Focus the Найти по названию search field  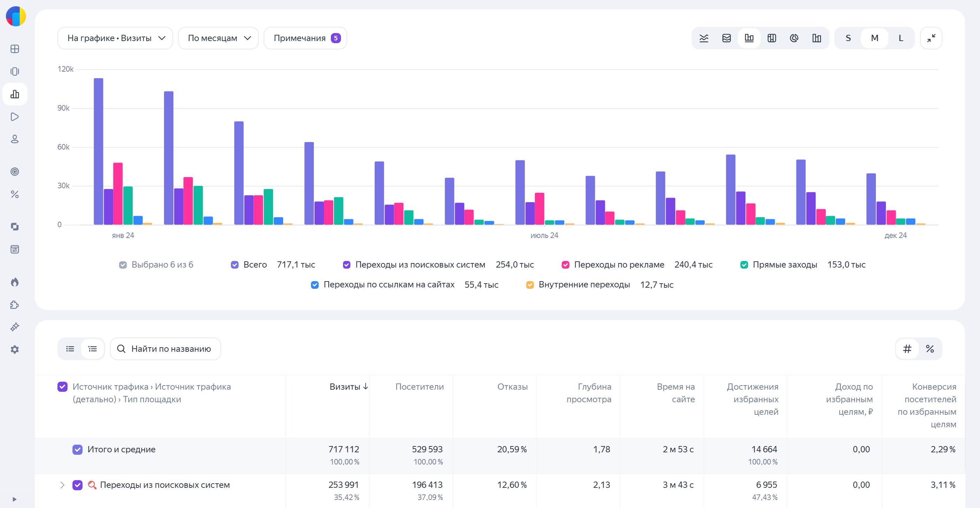point(165,349)
